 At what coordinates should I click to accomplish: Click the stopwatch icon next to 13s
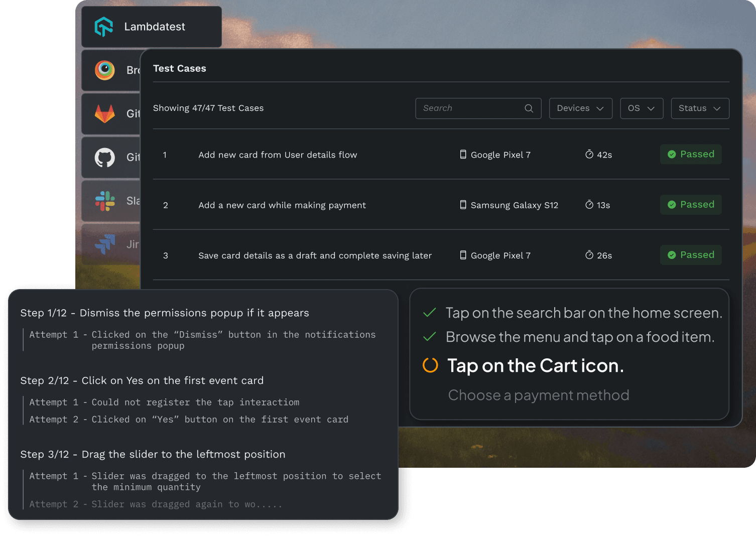tap(589, 205)
